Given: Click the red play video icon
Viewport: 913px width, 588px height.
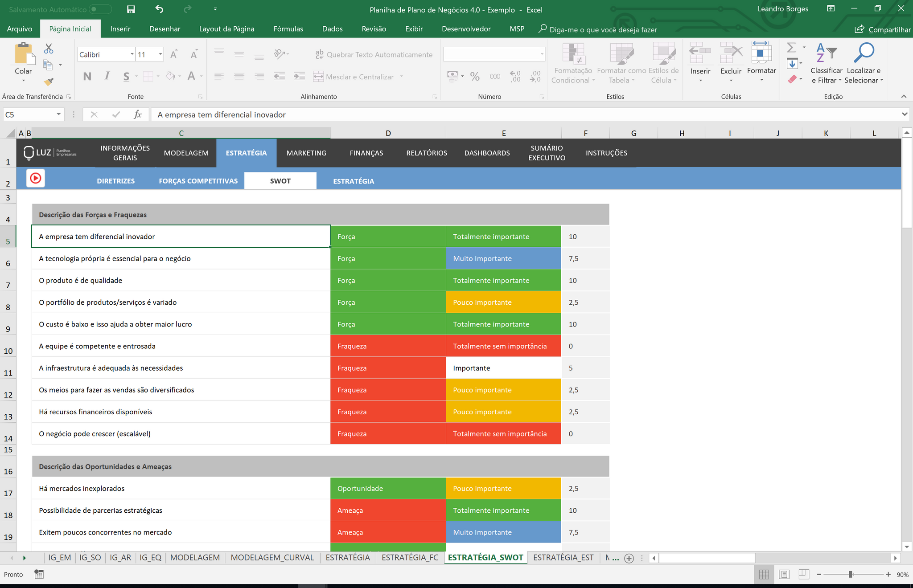Looking at the screenshot, I should (36, 179).
